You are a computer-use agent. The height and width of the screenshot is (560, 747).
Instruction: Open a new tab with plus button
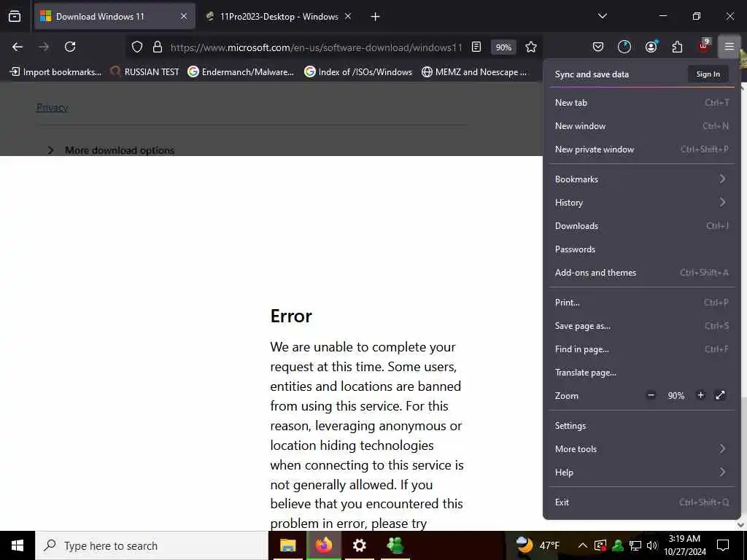pyautogui.click(x=375, y=17)
